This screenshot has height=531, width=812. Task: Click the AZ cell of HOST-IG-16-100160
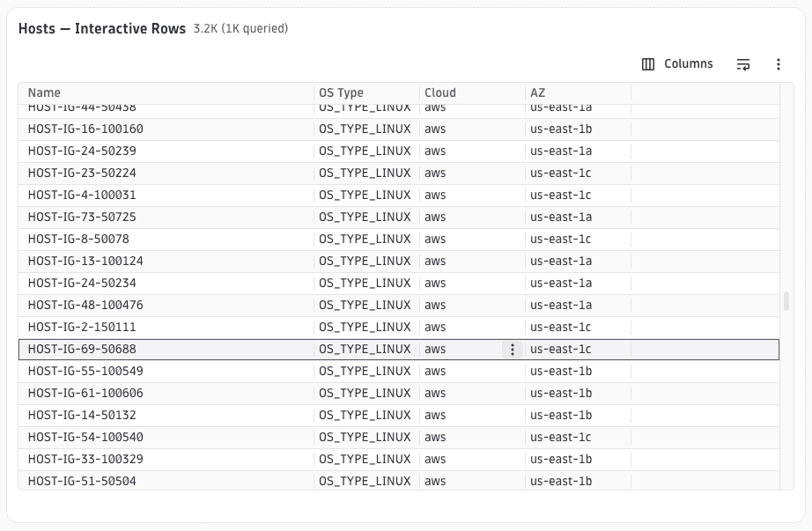[578, 129]
